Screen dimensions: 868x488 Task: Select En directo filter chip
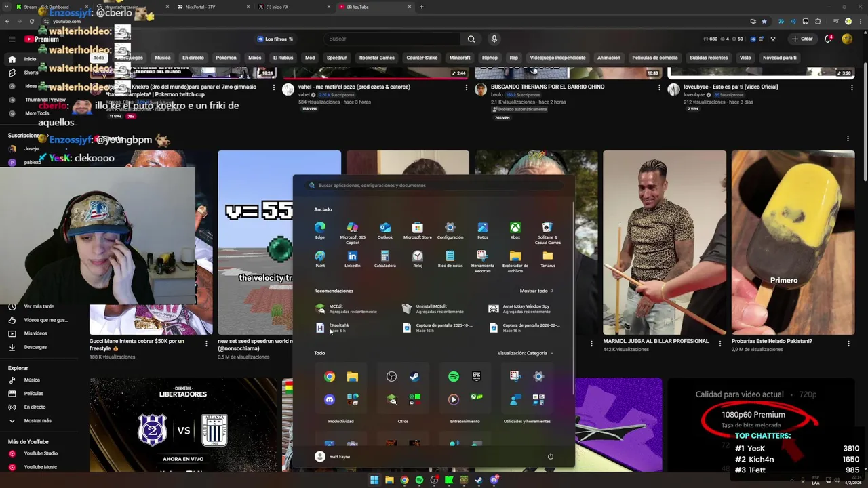point(193,58)
